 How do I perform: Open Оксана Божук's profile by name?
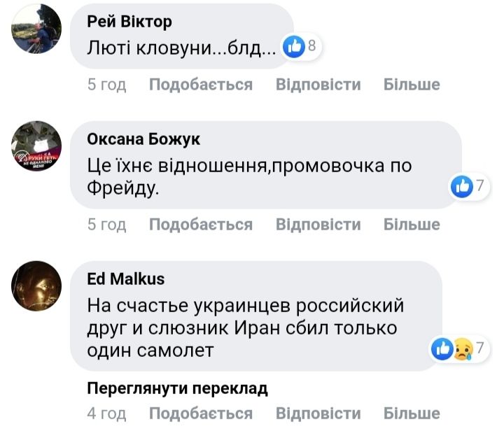(x=143, y=139)
